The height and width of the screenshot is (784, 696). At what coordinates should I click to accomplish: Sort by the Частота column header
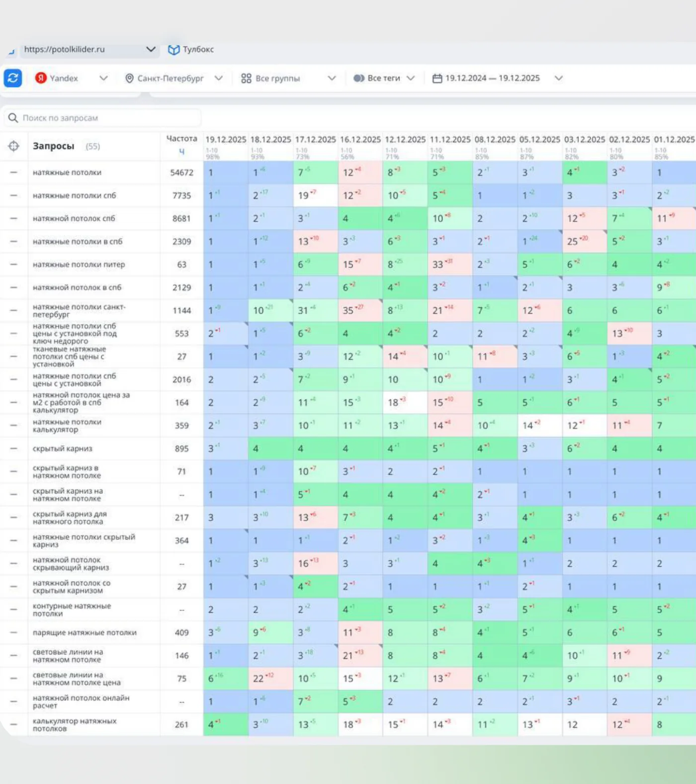(181, 139)
